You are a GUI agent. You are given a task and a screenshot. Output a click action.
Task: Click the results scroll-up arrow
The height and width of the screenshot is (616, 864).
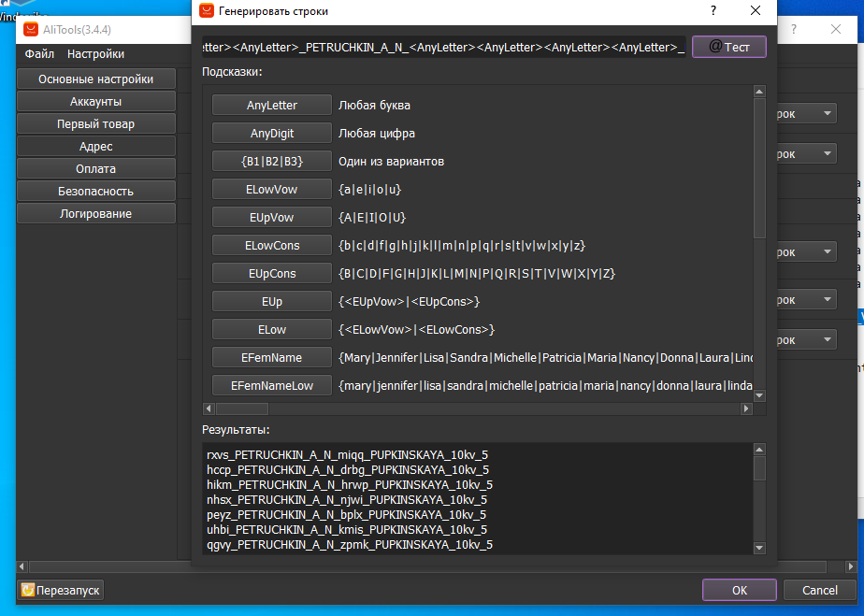(759, 450)
